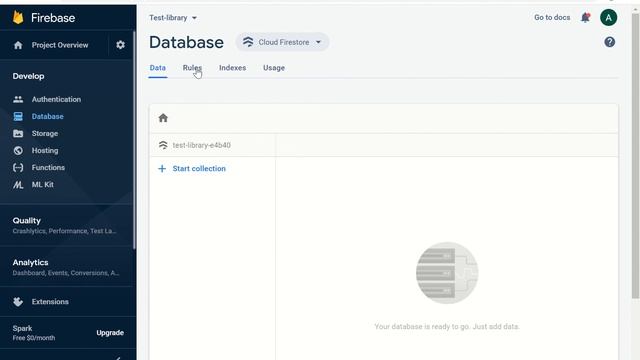Click Firestore icon beside test-library-e4b40
This screenshot has height=360, width=640.
163,145
